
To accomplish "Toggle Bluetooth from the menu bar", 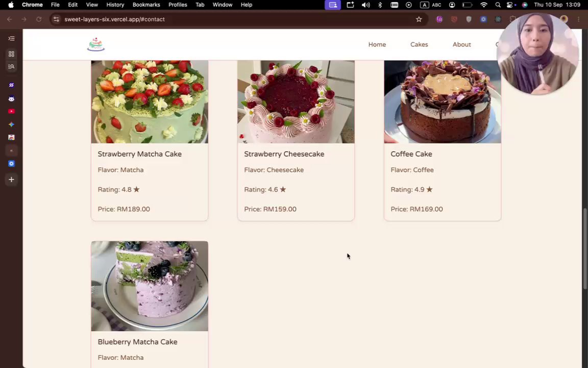I will 380,5.
